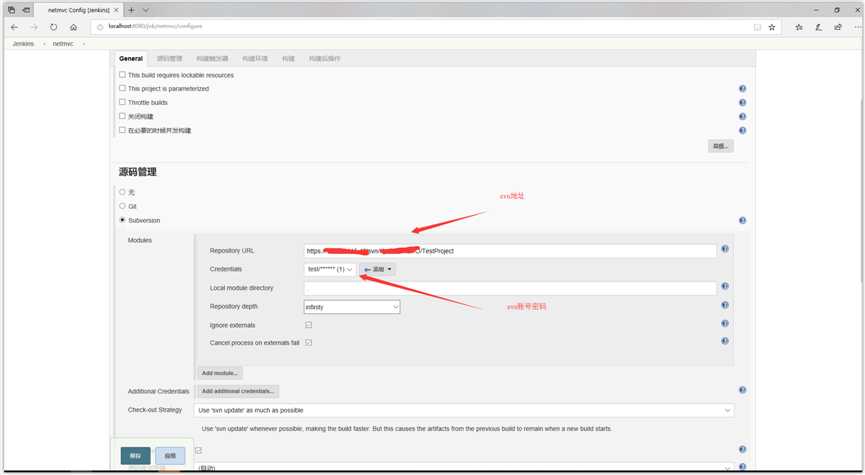This screenshot has height=475, width=865.
Task: Open the tabs you've set aside icon
Action: [11, 10]
